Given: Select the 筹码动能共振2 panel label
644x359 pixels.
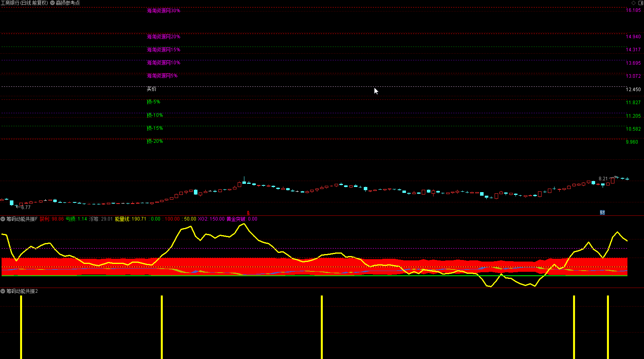Looking at the screenshot, I should pyautogui.click(x=22, y=291).
